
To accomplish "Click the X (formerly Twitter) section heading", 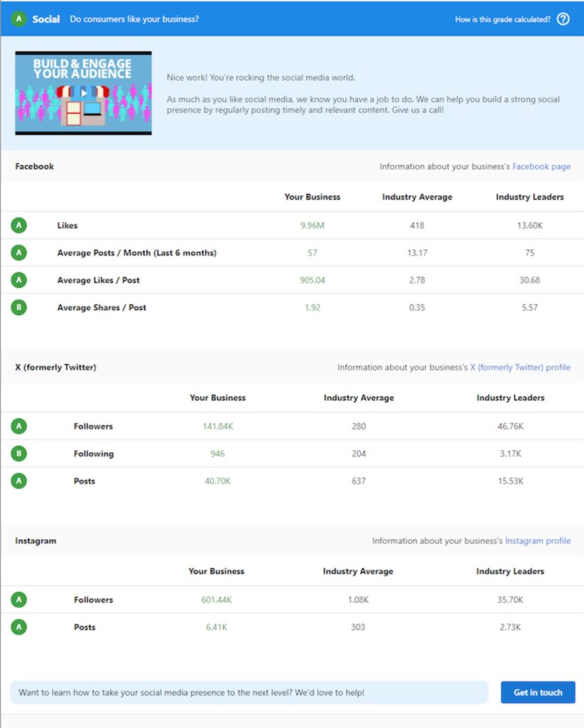I will click(x=55, y=368).
